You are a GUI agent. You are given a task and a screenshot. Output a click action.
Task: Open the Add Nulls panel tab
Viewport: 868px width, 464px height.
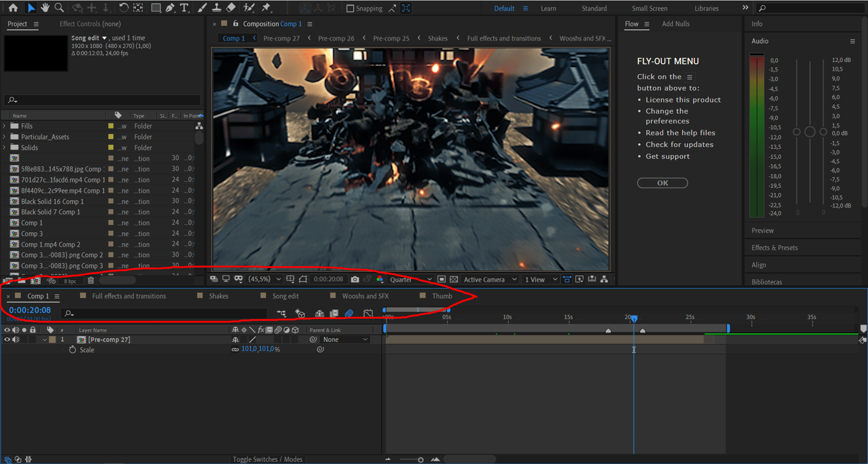coord(675,24)
